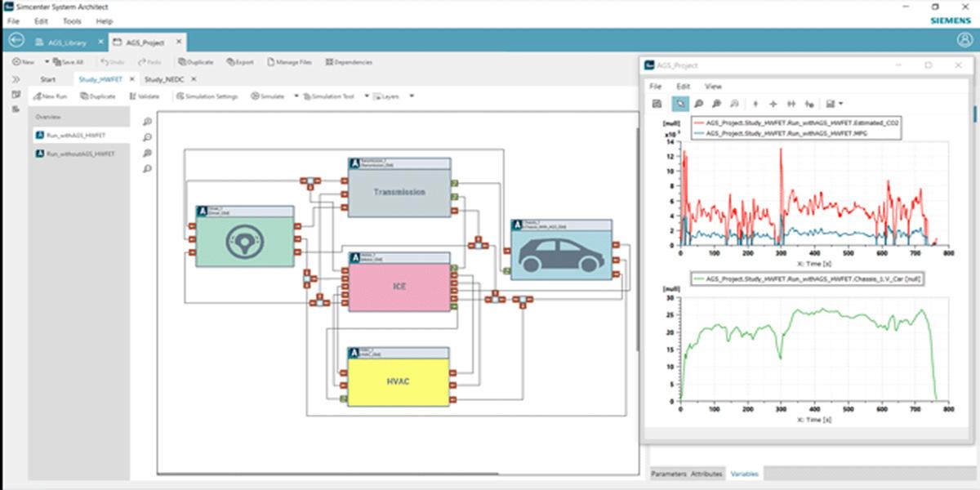Click the New Run button
Viewport: 980px width, 490px height.
(50, 96)
